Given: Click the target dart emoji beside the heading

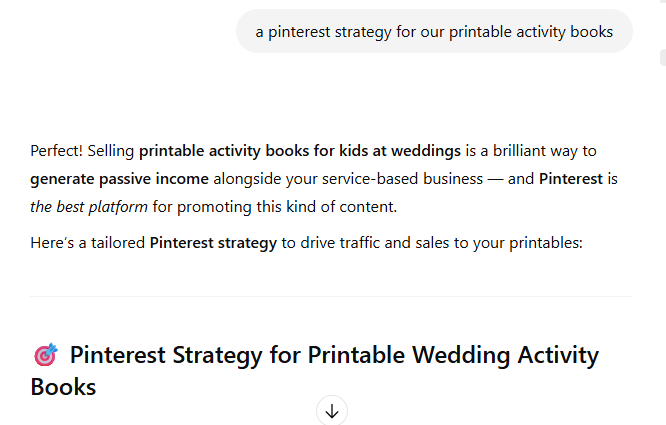Looking at the screenshot, I should pos(45,355).
